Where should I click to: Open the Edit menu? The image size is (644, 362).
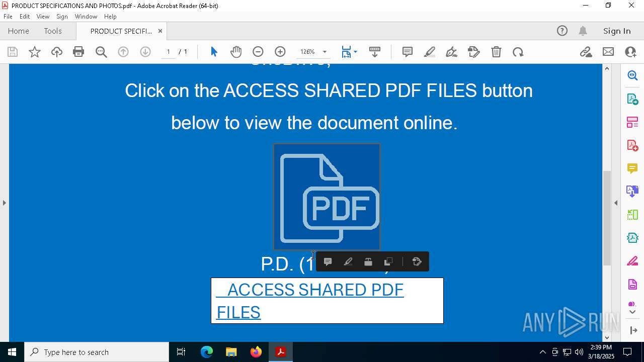pos(25,16)
